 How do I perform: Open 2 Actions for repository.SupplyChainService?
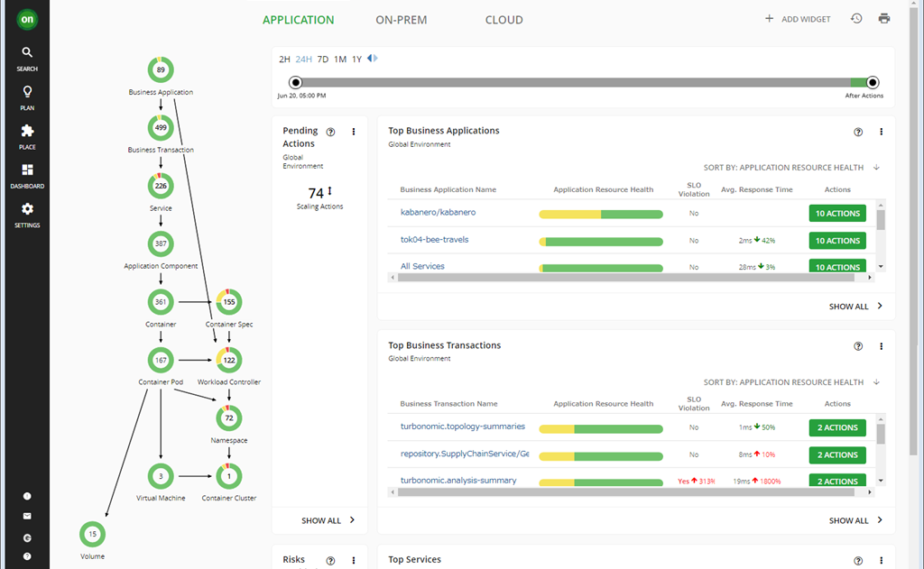(837, 454)
